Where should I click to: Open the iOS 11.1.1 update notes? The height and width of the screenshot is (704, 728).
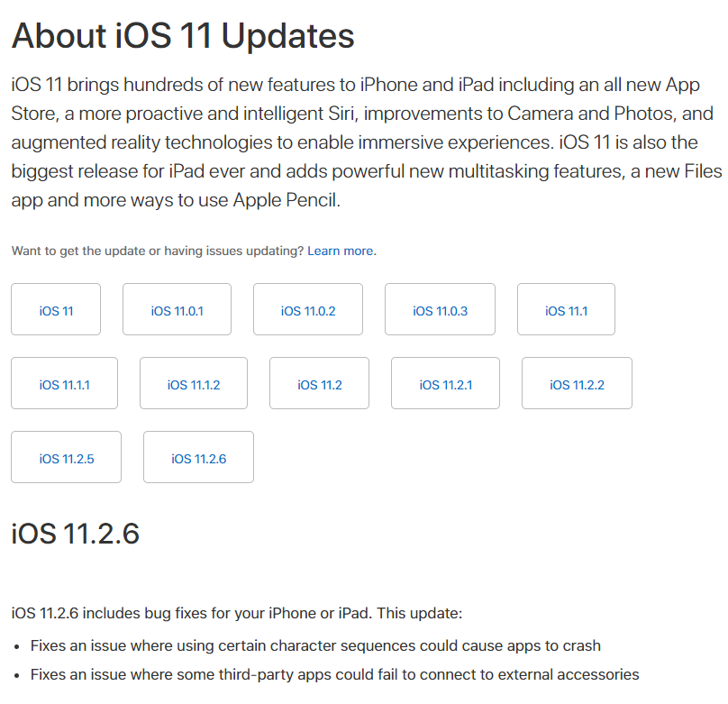65,383
